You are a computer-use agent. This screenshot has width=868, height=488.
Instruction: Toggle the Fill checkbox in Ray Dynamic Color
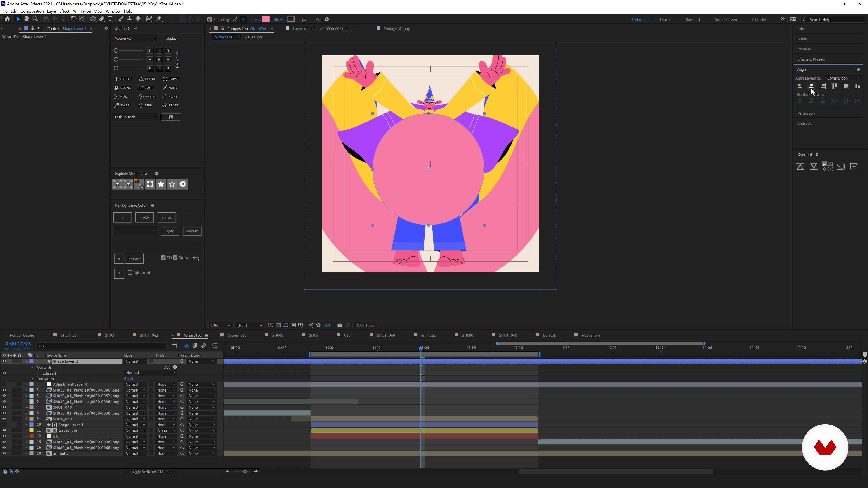pyautogui.click(x=163, y=258)
